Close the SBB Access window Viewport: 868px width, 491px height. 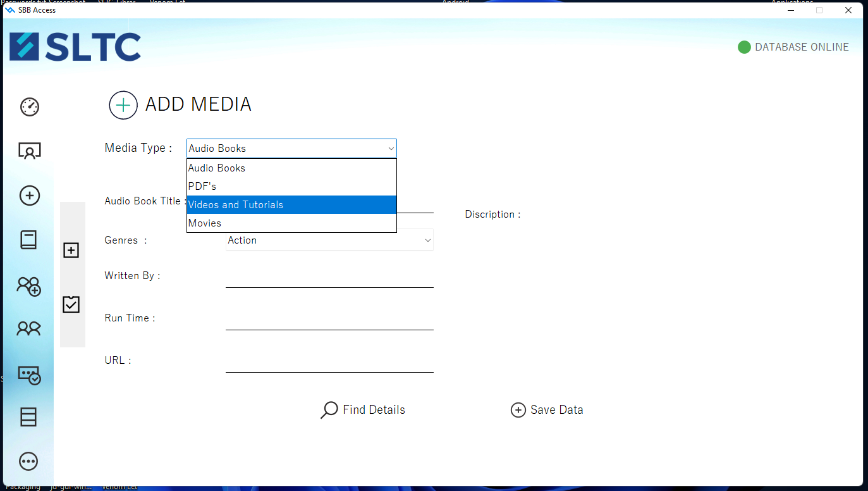click(x=848, y=10)
